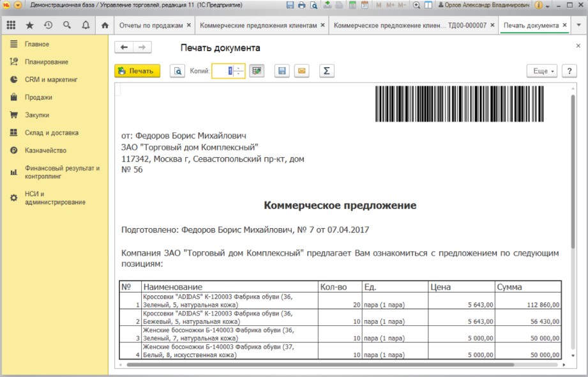Viewport: 588px width, 377px height.
Task: Click the vertical scrollbar of the document
Action: pyautogui.click(x=573, y=171)
